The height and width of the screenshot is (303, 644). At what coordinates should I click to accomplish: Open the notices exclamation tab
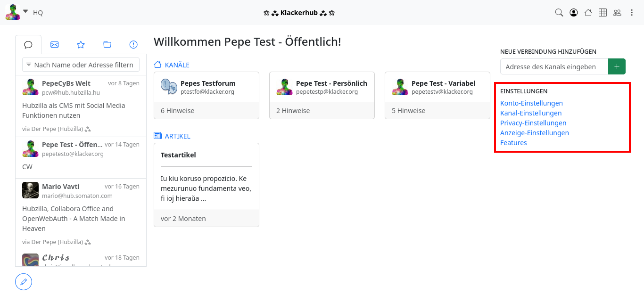pos(133,45)
